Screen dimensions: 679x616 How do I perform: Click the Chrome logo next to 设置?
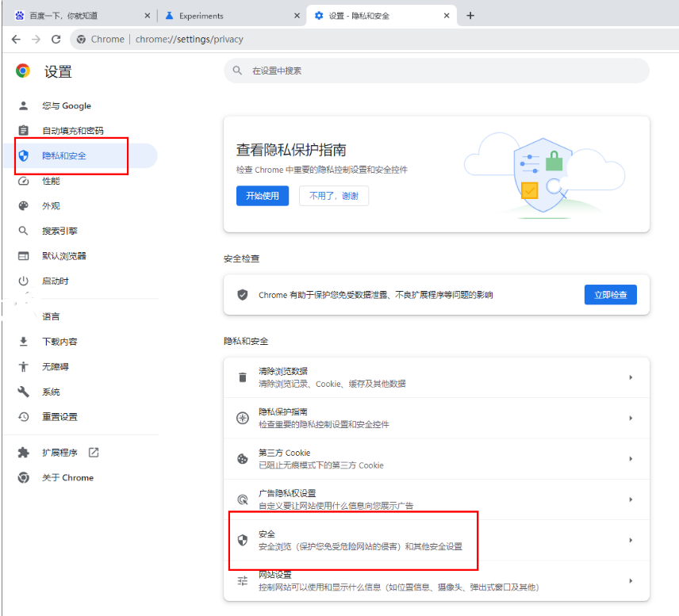click(x=23, y=71)
